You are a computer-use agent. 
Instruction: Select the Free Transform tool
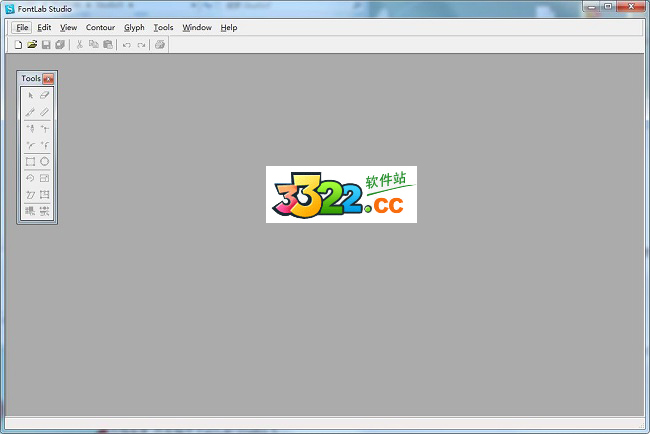point(44,195)
